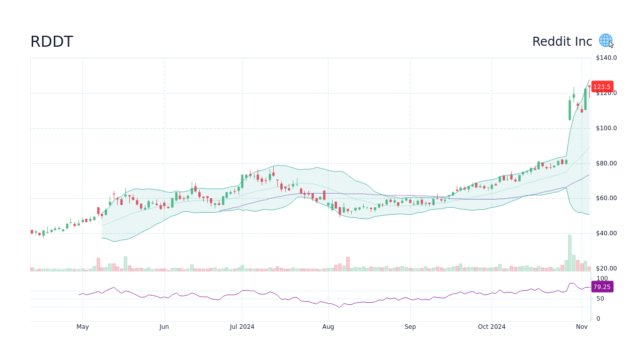Click the globe icon beside Reddit Inc
Image resolution: width=644 pixels, height=362 pixels.
tap(606, 41)
